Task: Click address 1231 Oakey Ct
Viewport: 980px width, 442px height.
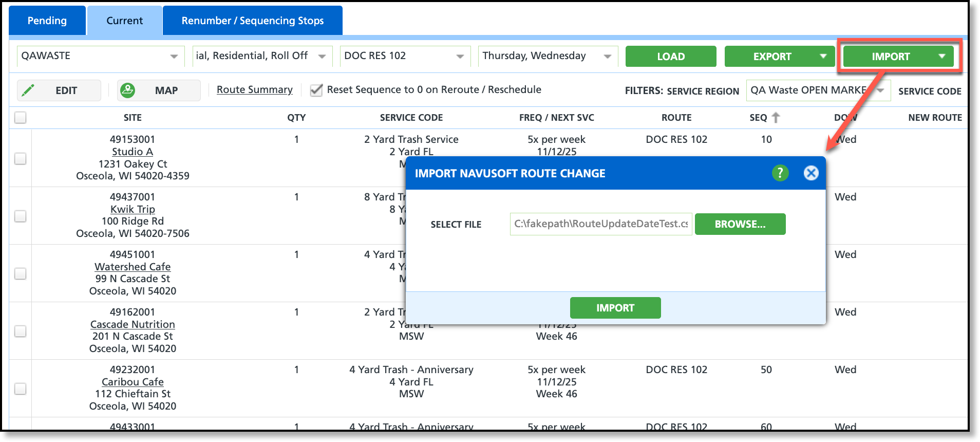Action: (x=133, y=164)
